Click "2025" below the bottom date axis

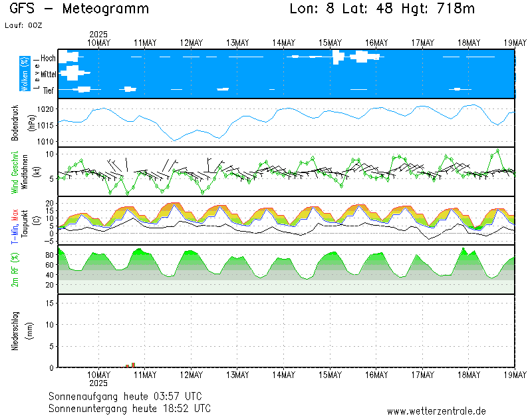point(98,383)
